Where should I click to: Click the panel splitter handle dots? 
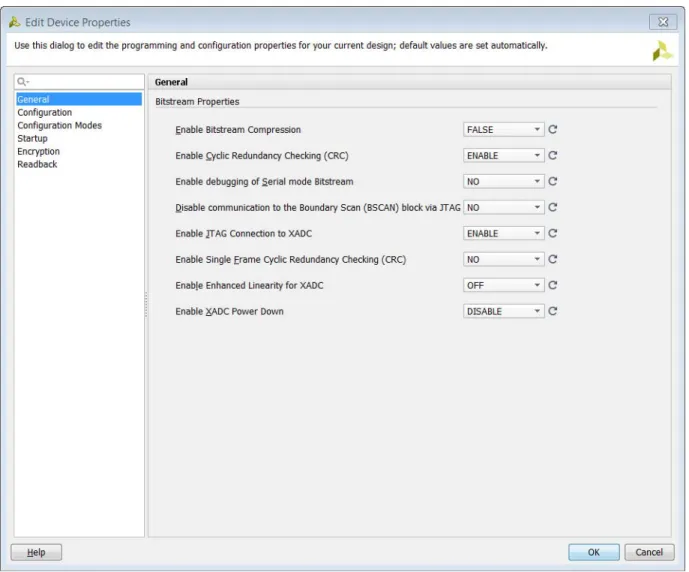[146, 305]
